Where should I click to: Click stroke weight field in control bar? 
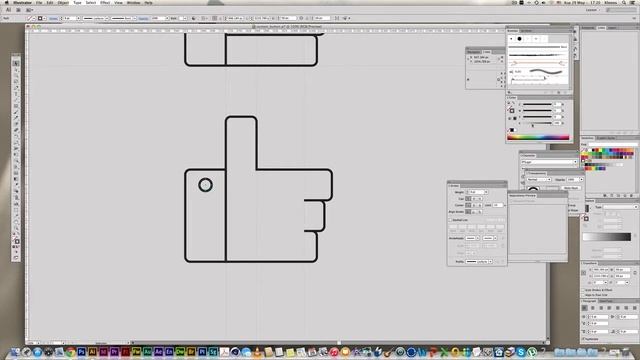(x=70, y=18)
